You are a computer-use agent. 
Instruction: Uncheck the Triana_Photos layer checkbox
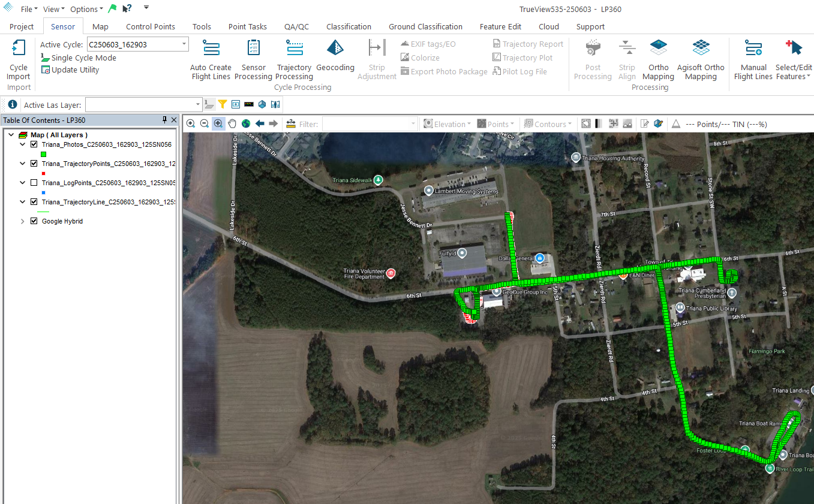34,144
